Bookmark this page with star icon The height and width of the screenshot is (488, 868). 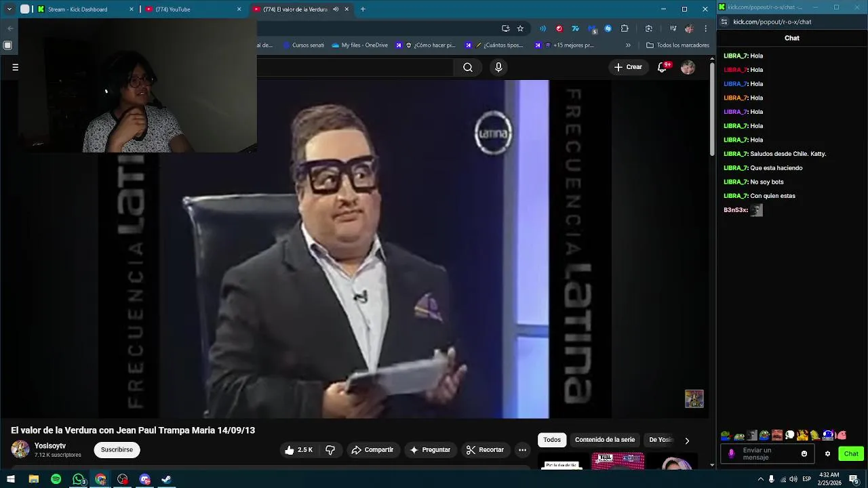pos(520,28)
